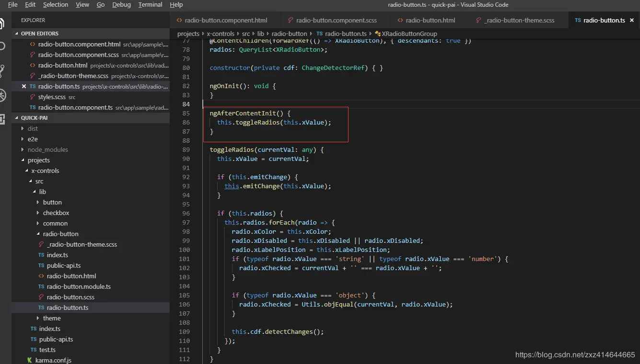Viewport: 640px width, 364px height.
Task: Open the Selection menu
Action: pyautogui.click(x=56, y=5)
